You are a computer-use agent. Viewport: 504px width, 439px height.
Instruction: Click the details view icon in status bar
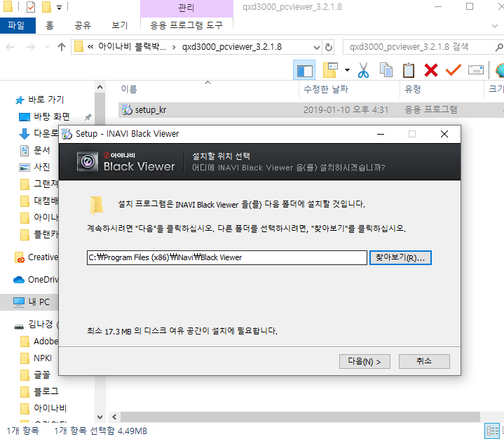tap(492, 431)
